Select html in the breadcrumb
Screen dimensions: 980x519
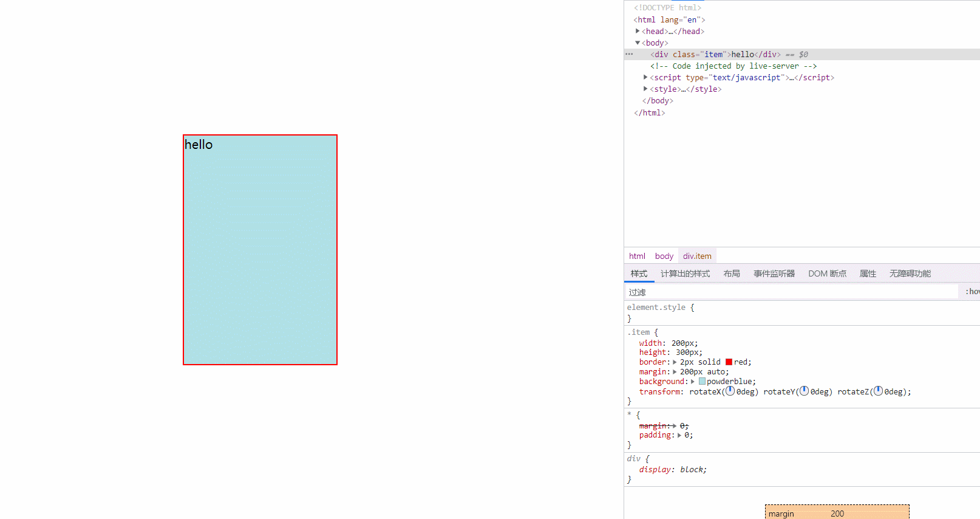[637, 256]
